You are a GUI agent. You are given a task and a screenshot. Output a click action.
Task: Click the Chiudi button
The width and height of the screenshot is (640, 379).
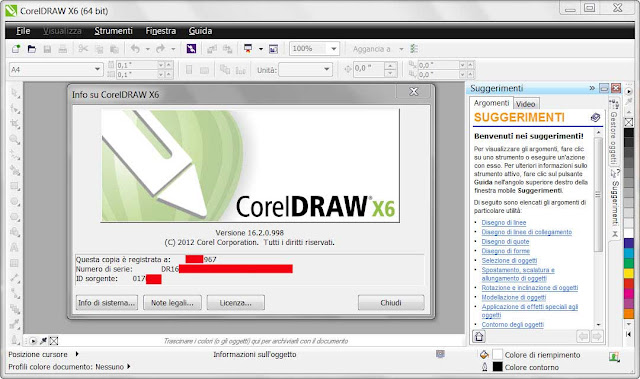pos(391,303)
